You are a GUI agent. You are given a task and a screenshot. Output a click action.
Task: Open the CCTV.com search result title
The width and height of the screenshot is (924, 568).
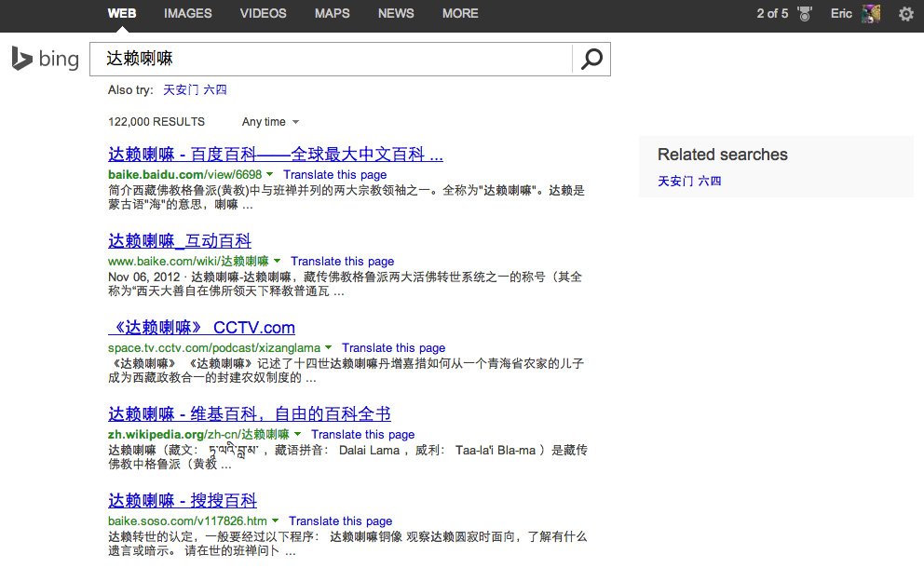click(201, 328)
